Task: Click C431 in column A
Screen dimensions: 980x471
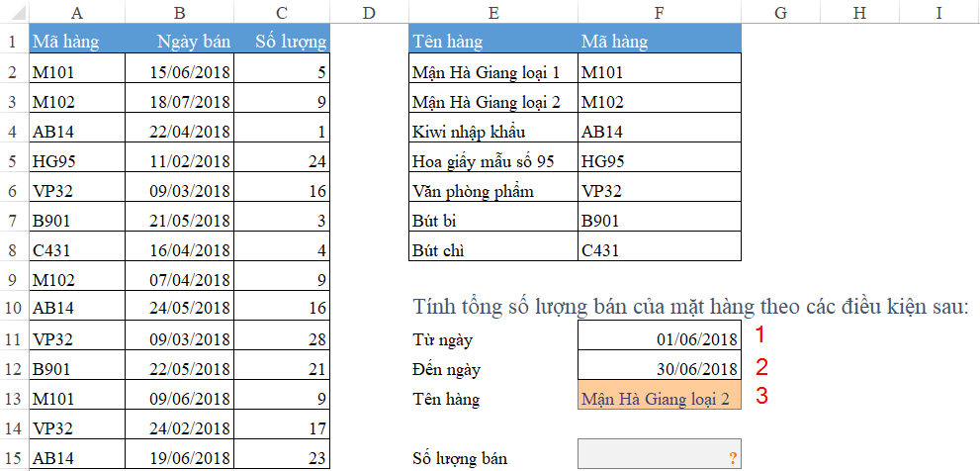Action: pos(77,246)
